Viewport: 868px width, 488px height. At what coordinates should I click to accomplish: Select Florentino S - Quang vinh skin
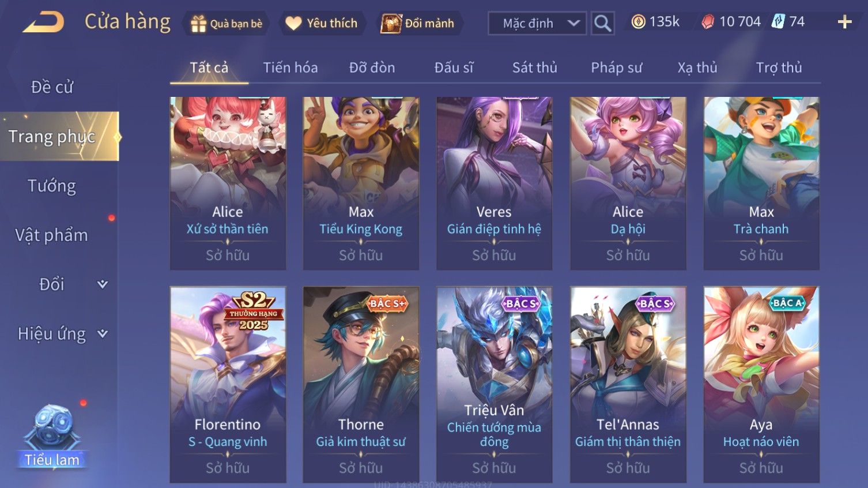pyautogui.click(x=228, y=385)
